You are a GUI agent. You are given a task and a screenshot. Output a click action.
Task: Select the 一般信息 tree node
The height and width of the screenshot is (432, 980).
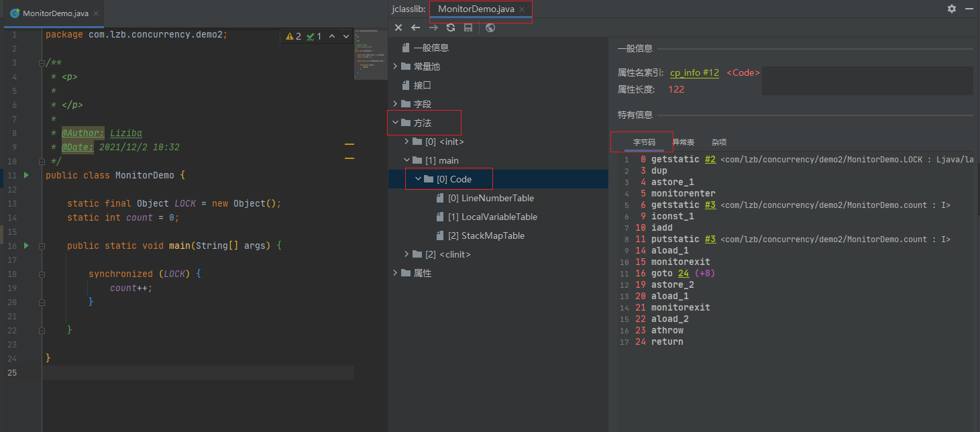[x=431, y=48]
